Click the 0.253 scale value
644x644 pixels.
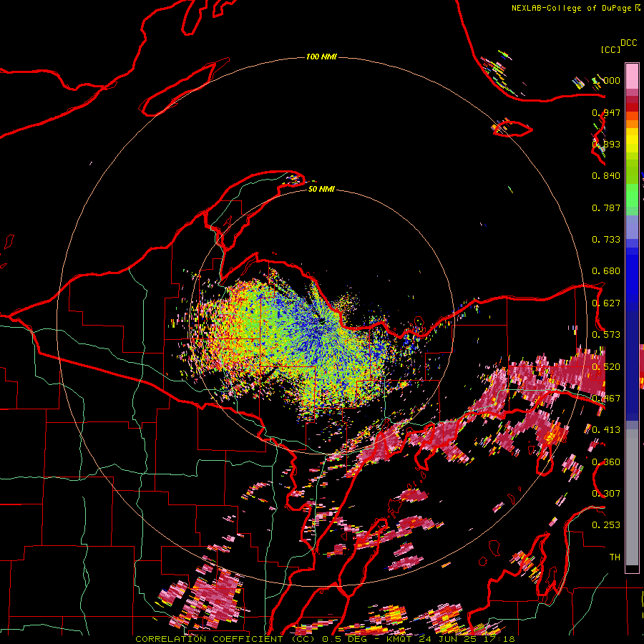click(606, 525)
